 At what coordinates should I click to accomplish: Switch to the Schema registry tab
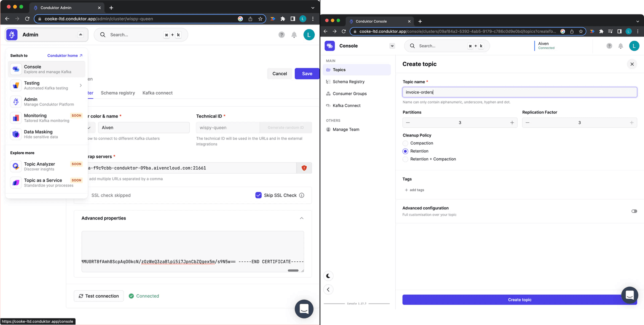click(x=118, y=93)
